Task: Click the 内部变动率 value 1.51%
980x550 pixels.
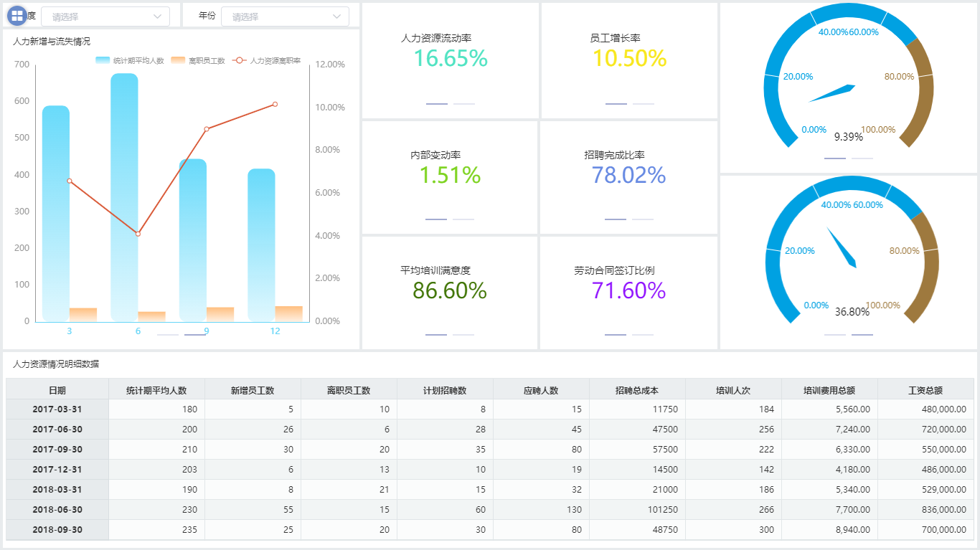Action: click(x=450, y=175)
